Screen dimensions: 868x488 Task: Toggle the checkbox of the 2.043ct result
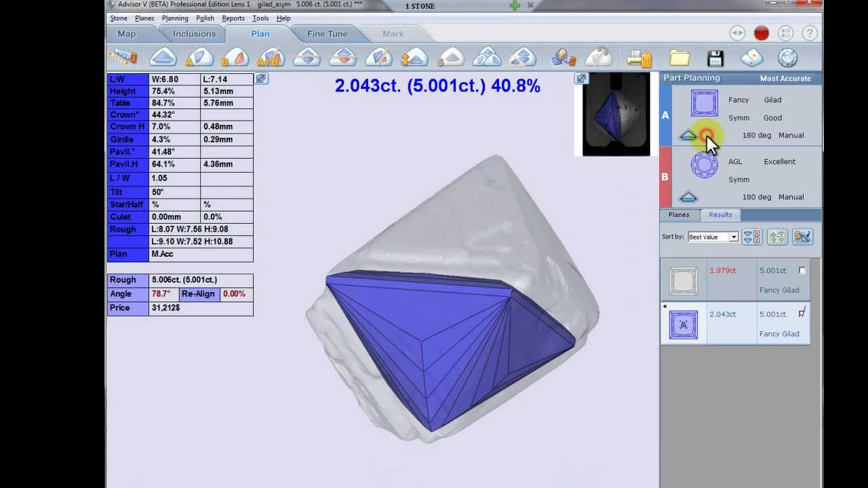point(802,313)
